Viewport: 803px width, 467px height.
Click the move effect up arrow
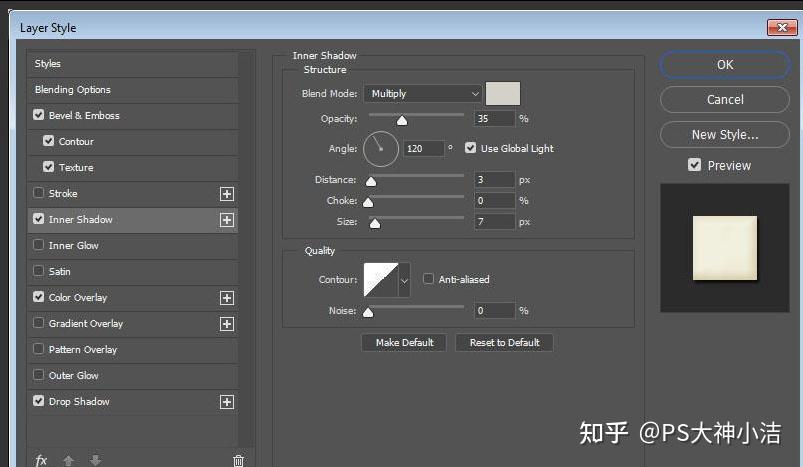pyautogui.click(x=68, y=460)
